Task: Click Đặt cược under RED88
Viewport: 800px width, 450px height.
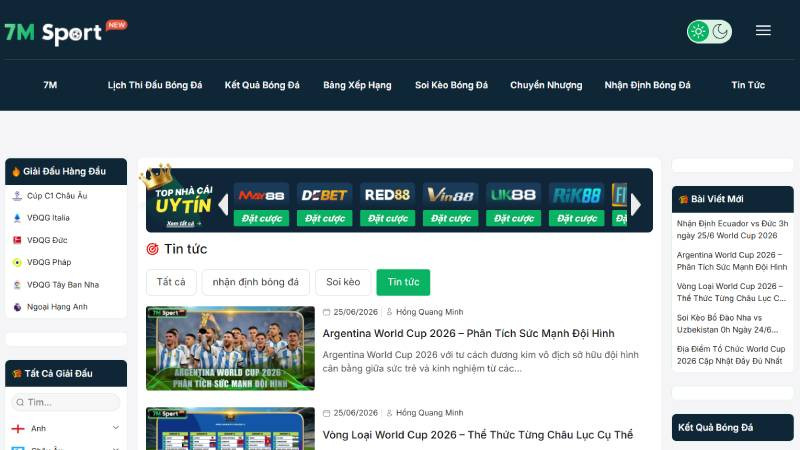Action: [388, 218]
